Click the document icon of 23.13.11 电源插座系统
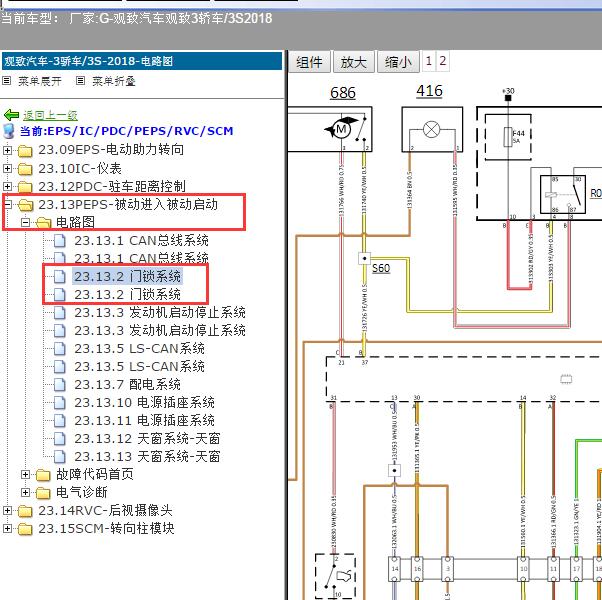 tap(60, 420)
